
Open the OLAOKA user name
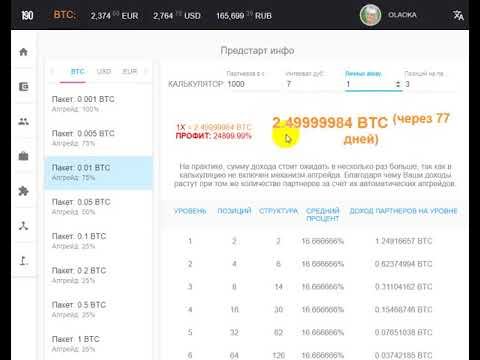click(402, 15)
